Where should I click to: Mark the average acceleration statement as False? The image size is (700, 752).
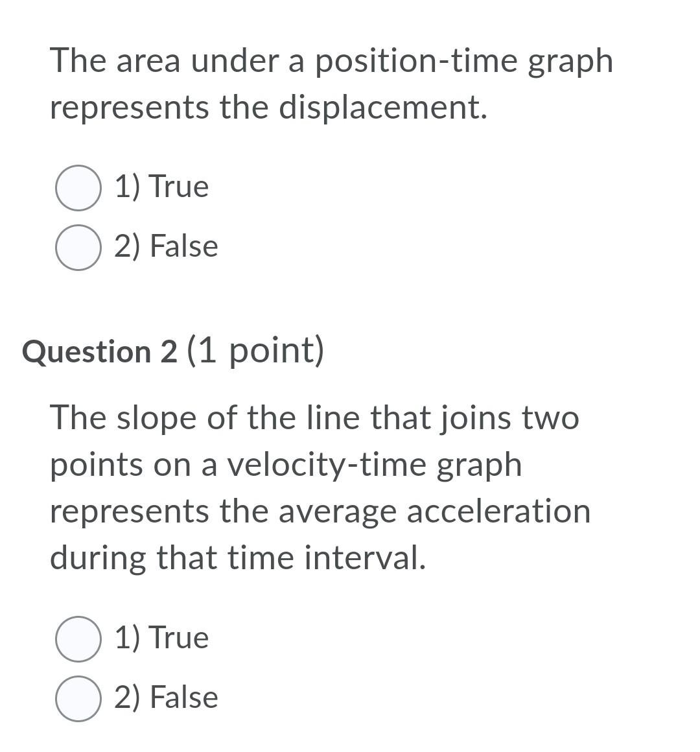point(78,698)
